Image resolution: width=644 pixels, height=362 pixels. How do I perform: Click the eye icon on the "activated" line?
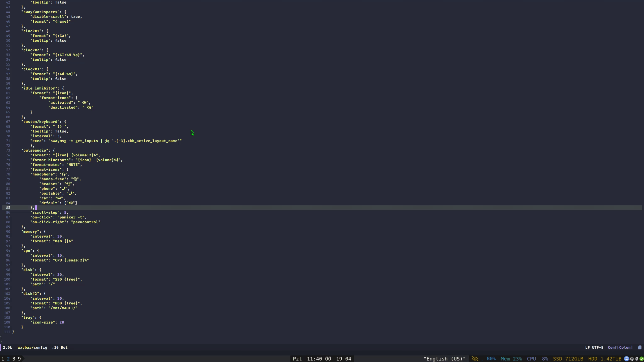click(x=84, y=103)
